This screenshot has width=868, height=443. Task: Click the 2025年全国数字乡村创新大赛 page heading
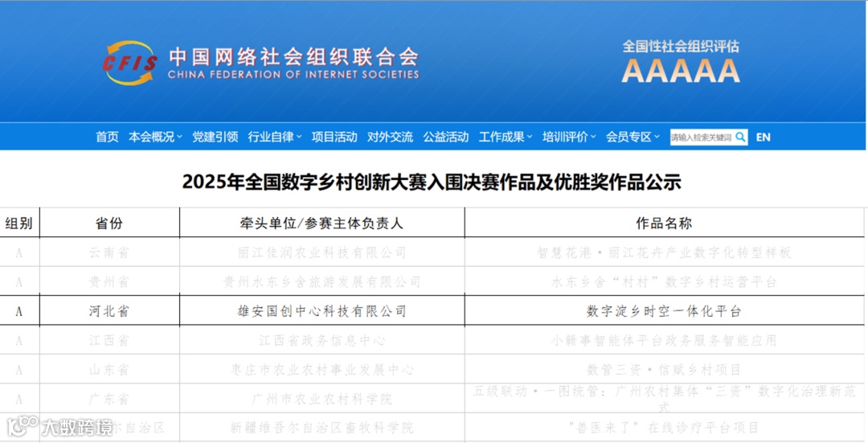tap(432, 182)
